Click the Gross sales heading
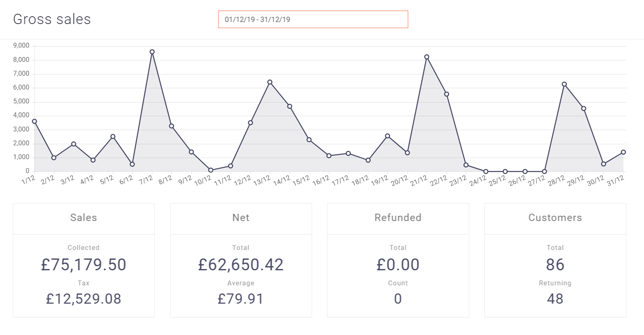 point(52,19)
